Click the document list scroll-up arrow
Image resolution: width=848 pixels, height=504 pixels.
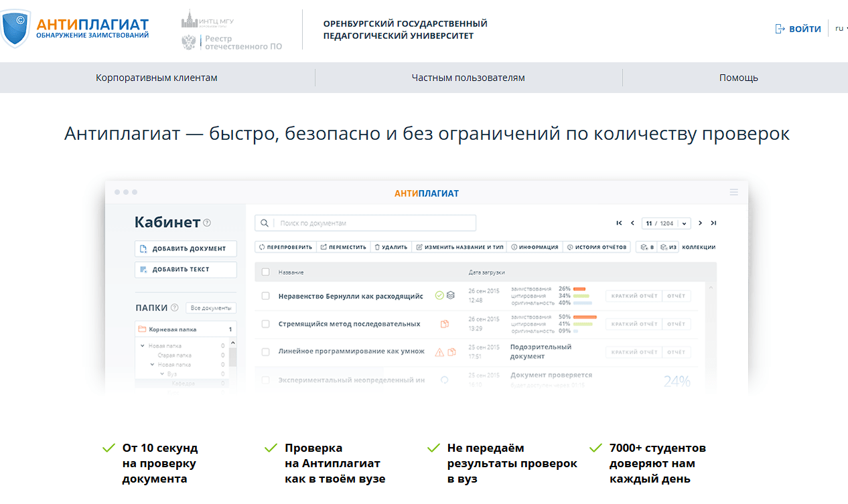pos(710,288)
